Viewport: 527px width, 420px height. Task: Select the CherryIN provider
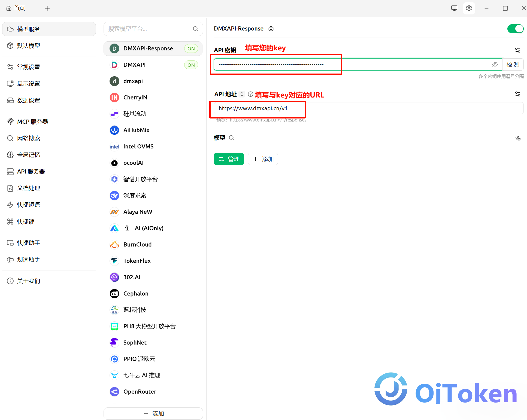click(153, 98)
